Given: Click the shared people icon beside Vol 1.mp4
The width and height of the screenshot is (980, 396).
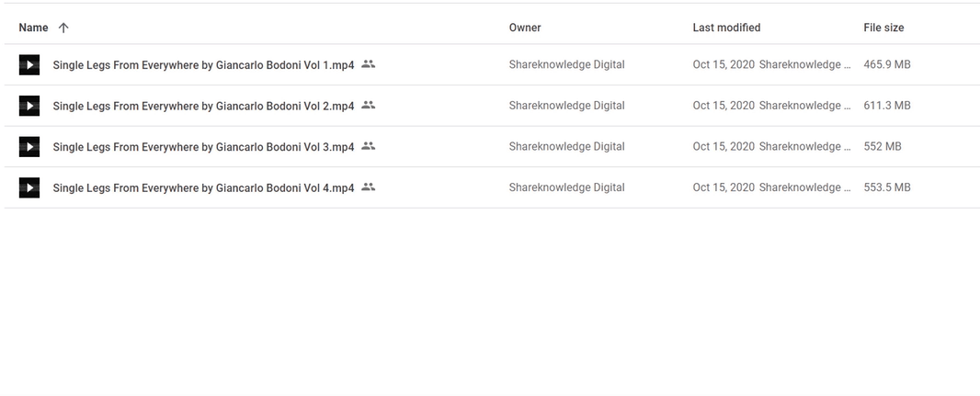Looking at the screenshot, I should click(x=368, y=64).
